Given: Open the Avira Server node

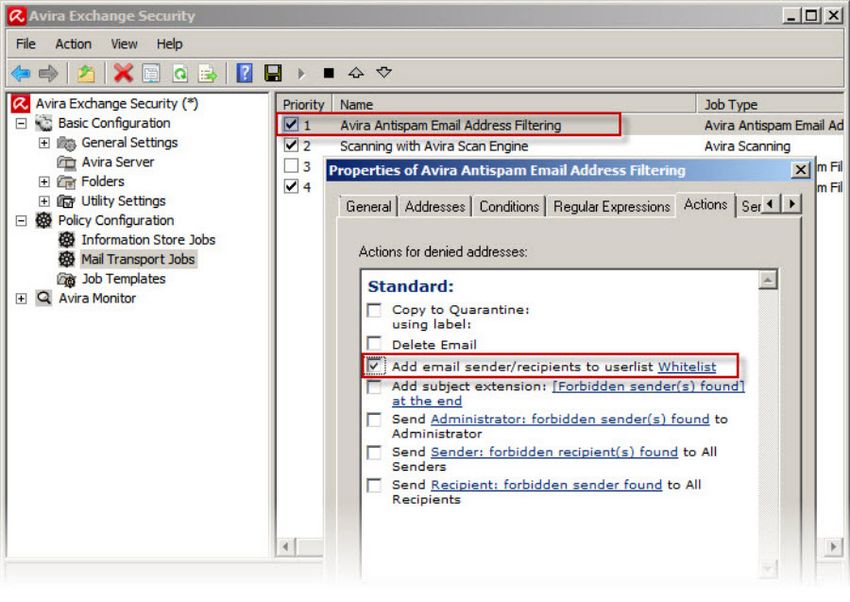Looking at the screenshot, I should coord(118,162).
